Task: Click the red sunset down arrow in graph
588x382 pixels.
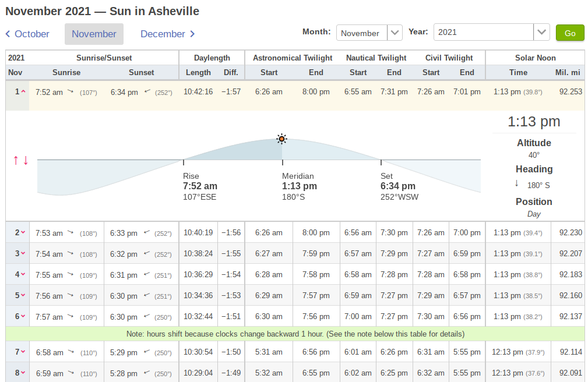Action: (x=26, y=161)
